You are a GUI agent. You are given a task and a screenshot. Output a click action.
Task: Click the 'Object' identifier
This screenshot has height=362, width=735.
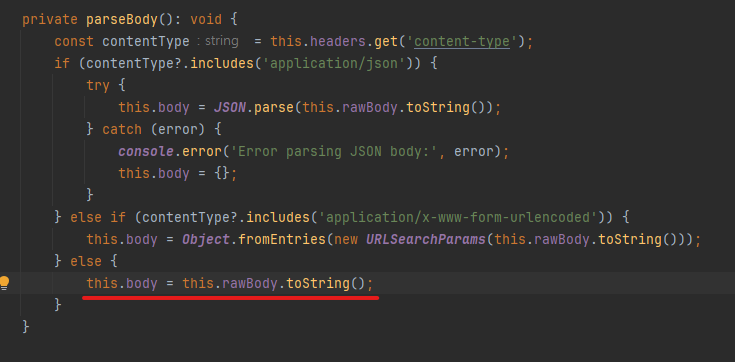(x=206, y=240)
